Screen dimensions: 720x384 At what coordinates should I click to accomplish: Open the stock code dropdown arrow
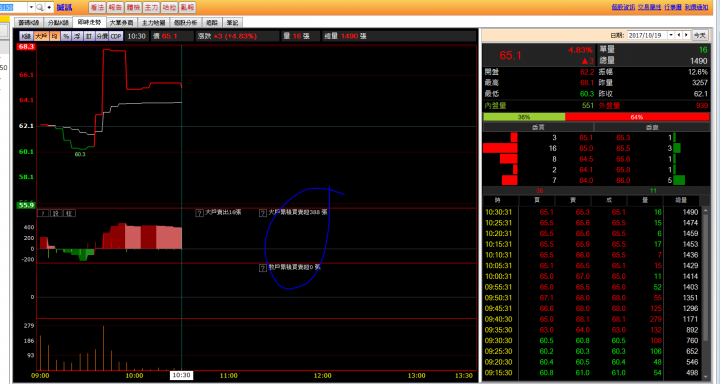(31, 7)
